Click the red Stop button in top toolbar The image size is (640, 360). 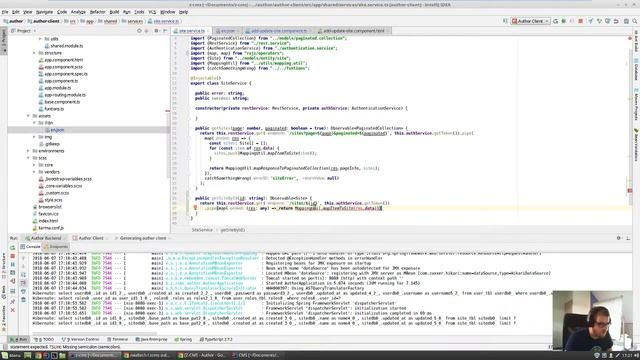tap(580, 21)
